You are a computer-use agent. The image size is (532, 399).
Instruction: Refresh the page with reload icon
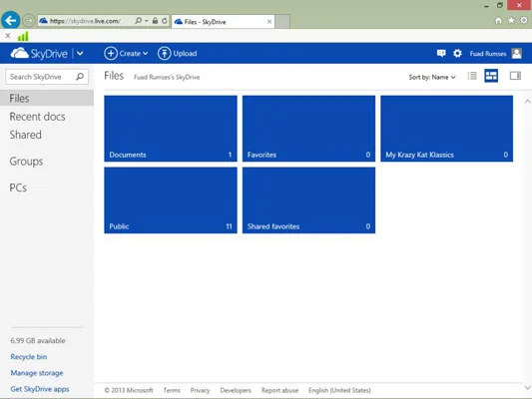165,21
